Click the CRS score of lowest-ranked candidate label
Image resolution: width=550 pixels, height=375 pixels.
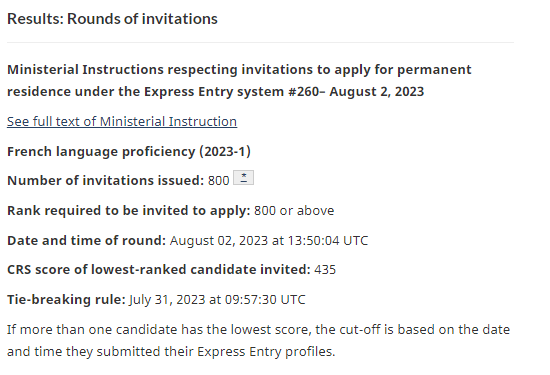[x=159, y=270]
